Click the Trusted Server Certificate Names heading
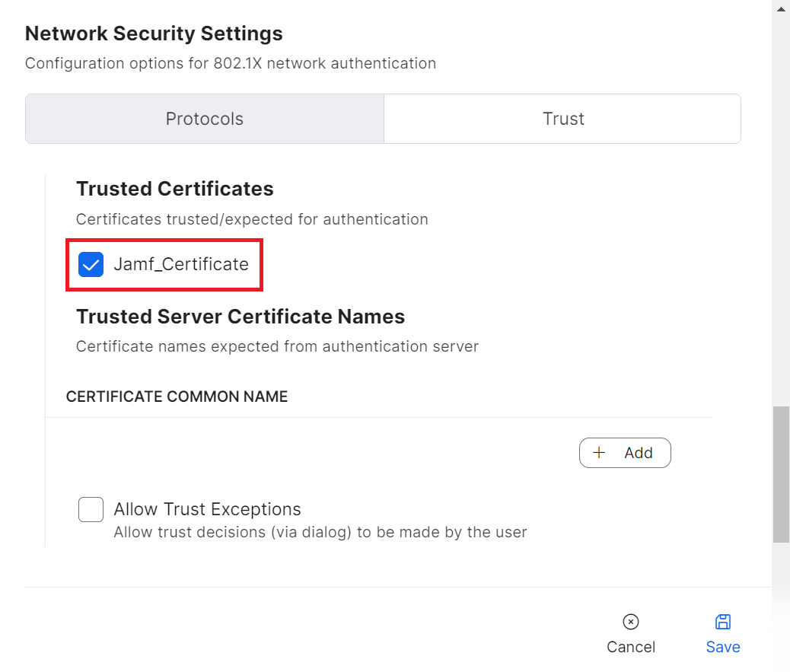Screen dimensions: 790x672 pyautogui.click(x=241, y=317)
